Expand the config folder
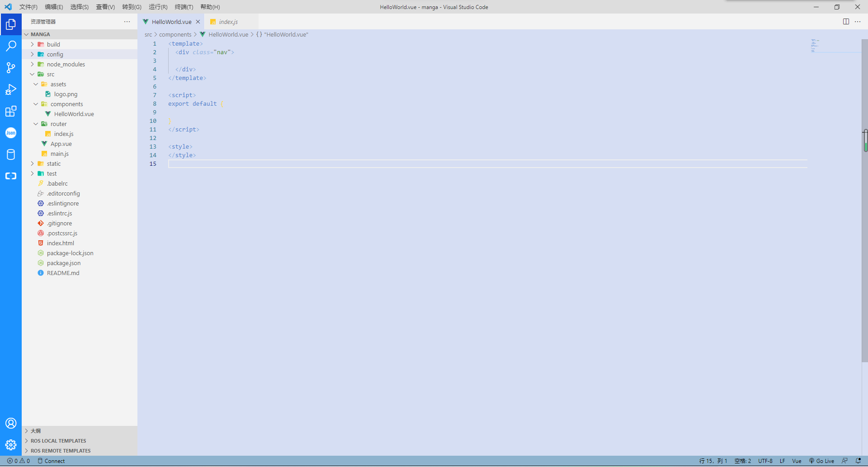The height and width of the screenshot is (467, 868). tap(80, 54)
